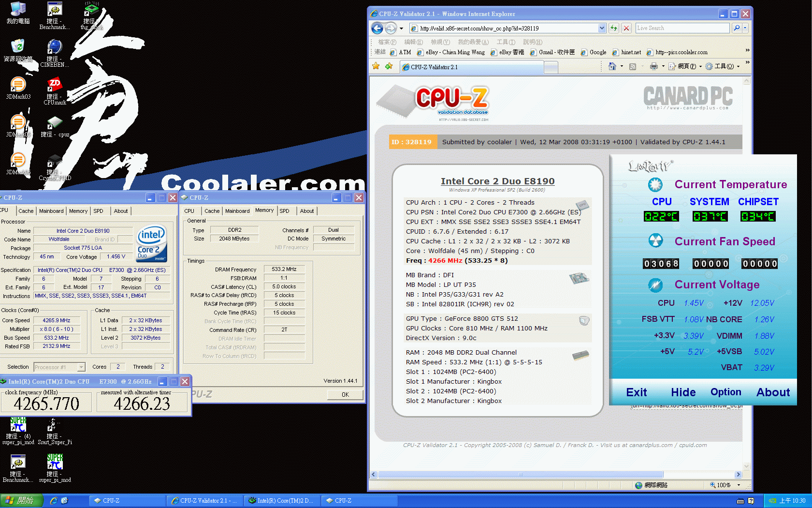Open the eBay Hong Kong favorites link
The height and width of the screenshot is (508, 812).
(x=507, y=52)
